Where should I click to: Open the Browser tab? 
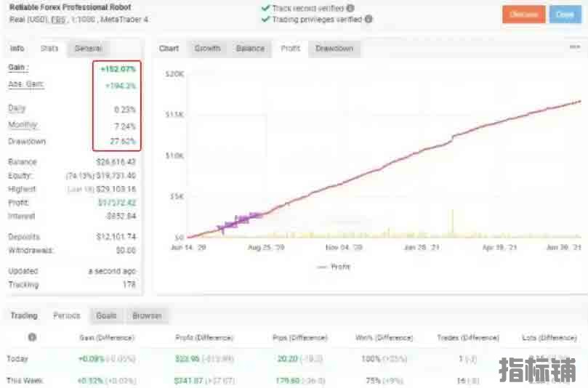tap(146, 316)
